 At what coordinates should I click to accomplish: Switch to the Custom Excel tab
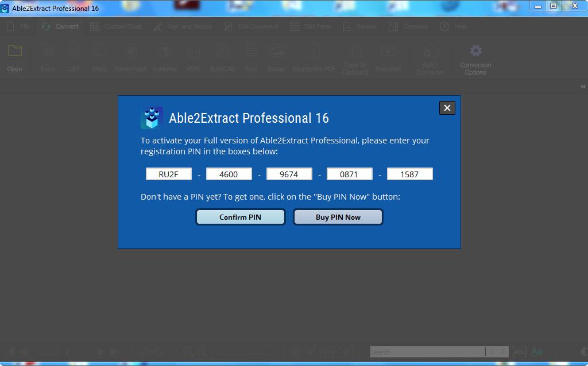click(x=116, y=26)
